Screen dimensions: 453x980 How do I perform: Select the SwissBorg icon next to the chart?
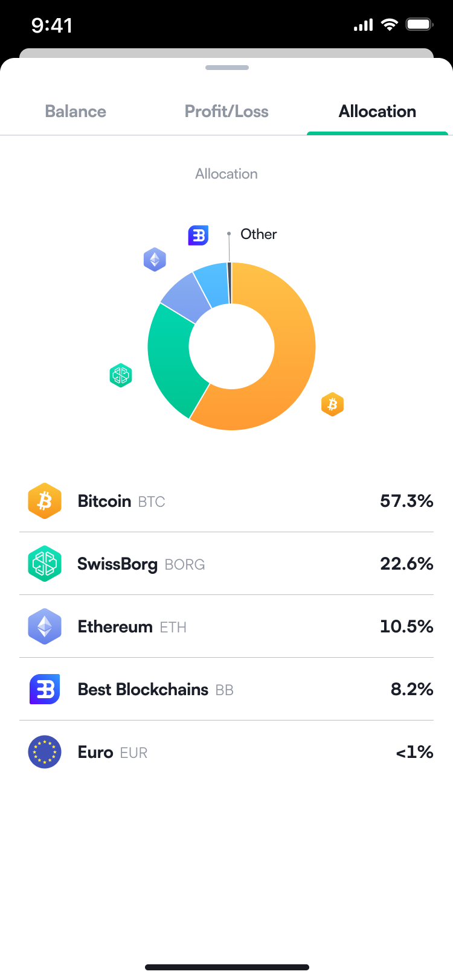(x=121, y=375)
